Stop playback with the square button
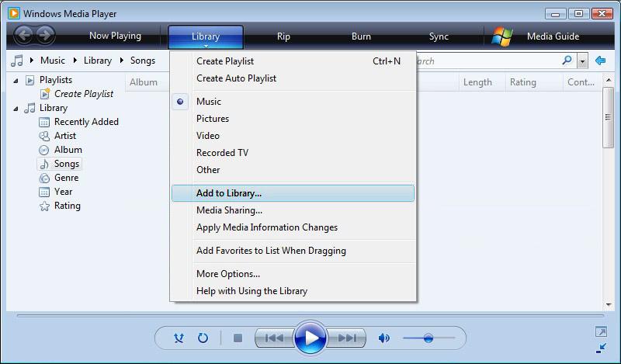The image size is (621, 364). click(238, 338)
